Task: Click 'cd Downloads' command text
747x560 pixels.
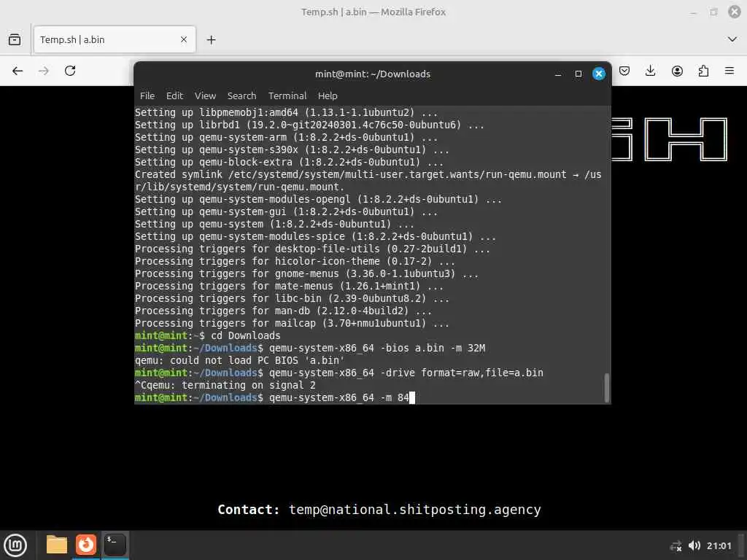Action: (x=245, y=335)
